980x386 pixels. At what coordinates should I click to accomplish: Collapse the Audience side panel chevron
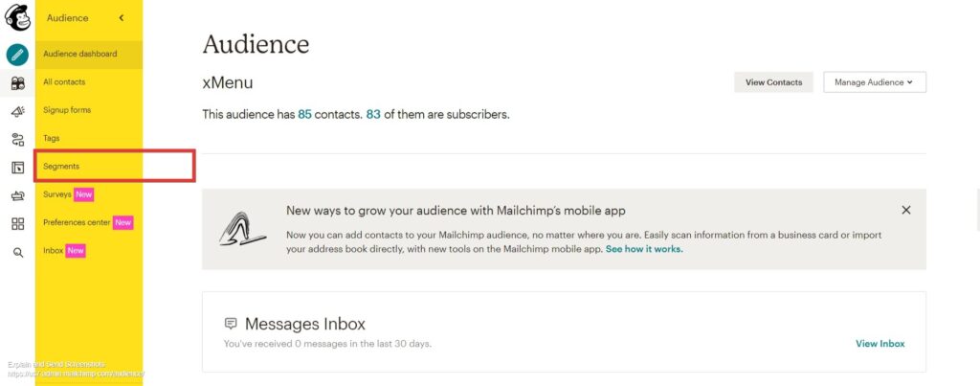tap(122, 18)
